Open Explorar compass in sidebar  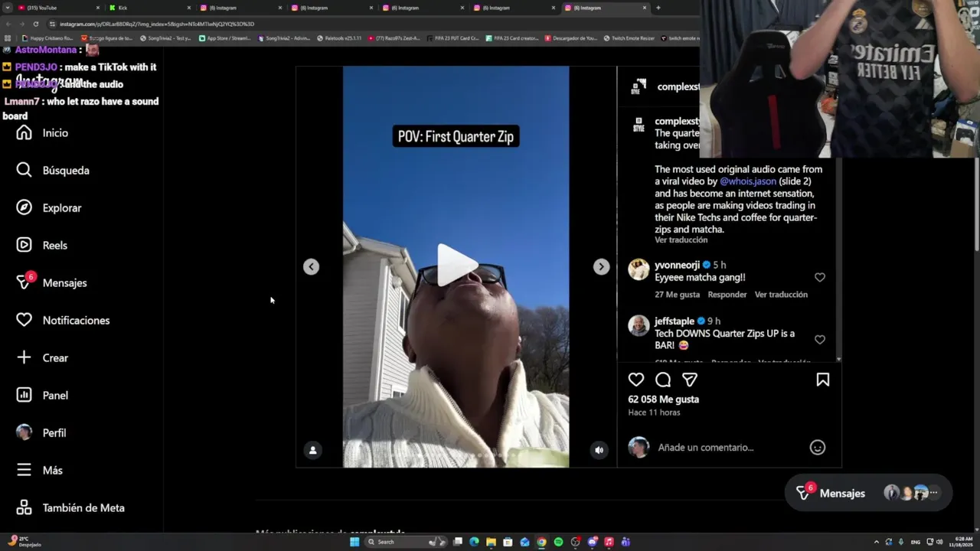pos(49,208)
